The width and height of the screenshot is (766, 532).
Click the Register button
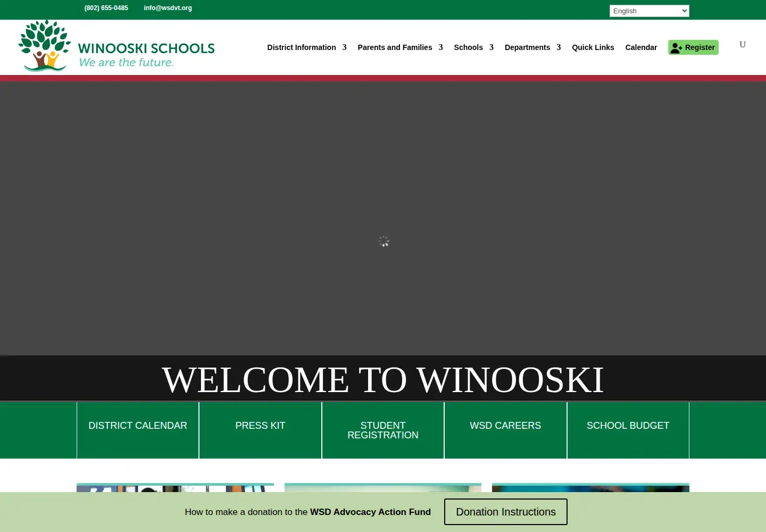pos(693,47)
